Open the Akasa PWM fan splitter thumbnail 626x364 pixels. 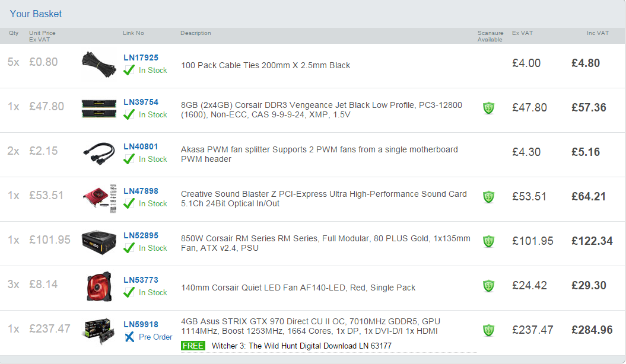[98, 154]
